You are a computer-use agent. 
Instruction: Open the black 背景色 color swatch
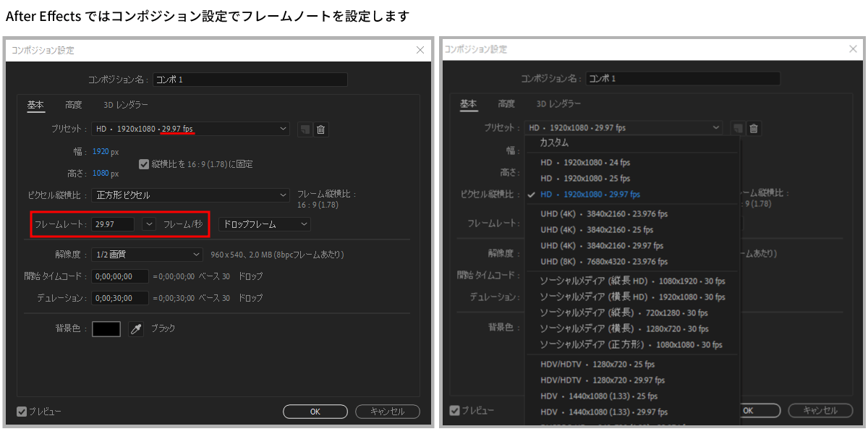(x=106, y=329)
